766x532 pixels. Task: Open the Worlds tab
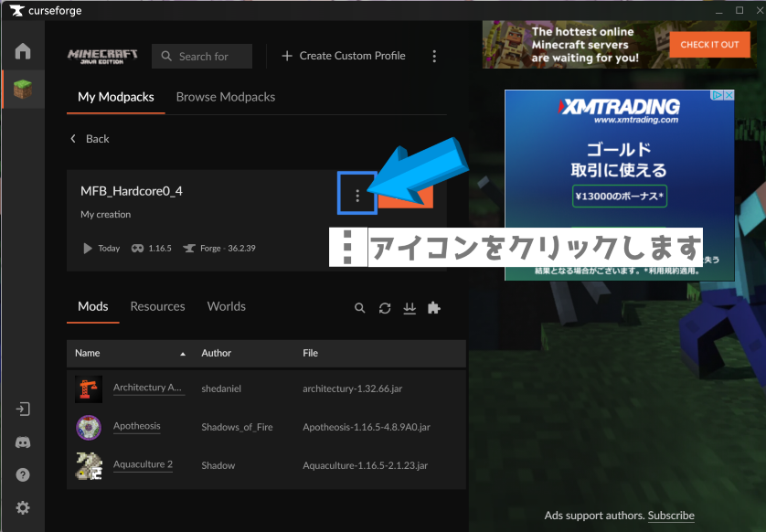(x=226, y=306)
